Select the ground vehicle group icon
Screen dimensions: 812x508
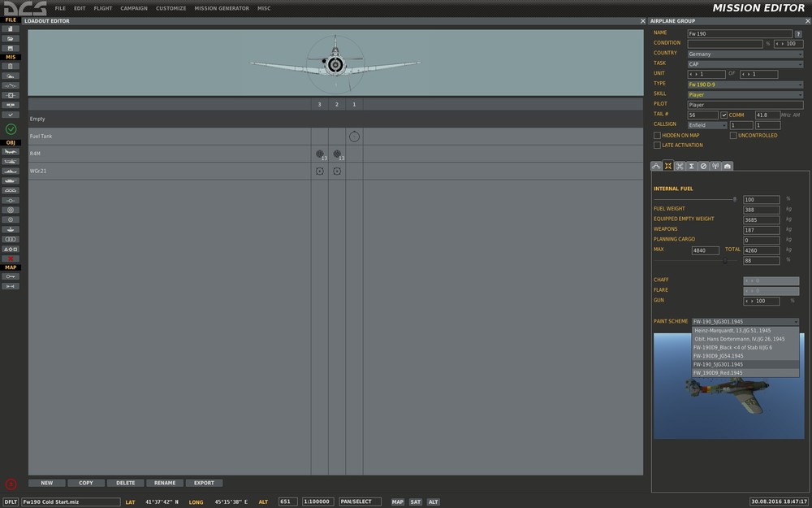pos(11,181)
